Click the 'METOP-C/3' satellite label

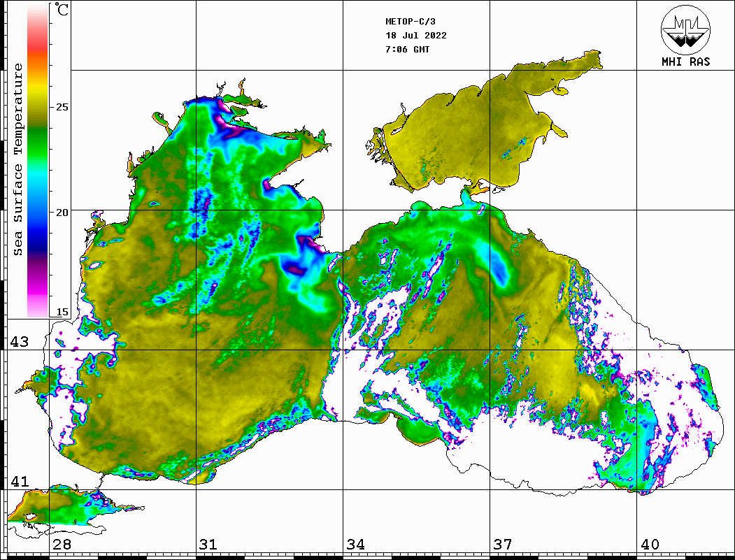[x=411, y=22]
